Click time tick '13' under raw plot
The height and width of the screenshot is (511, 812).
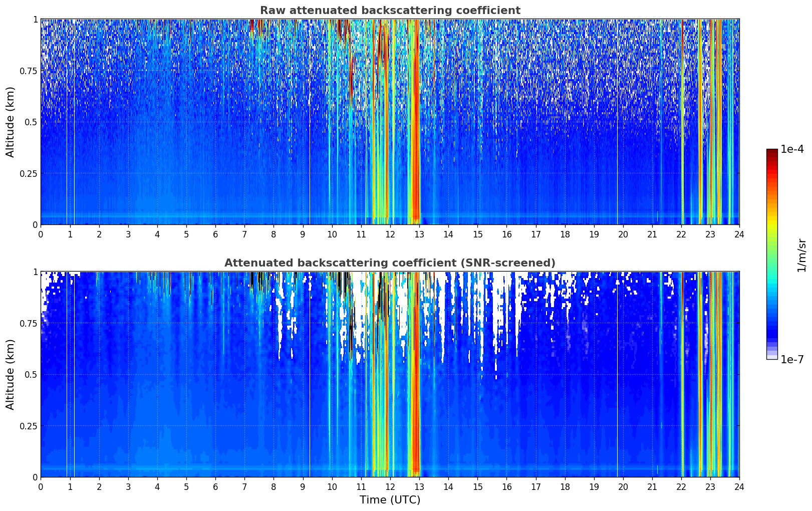(419, 234)
